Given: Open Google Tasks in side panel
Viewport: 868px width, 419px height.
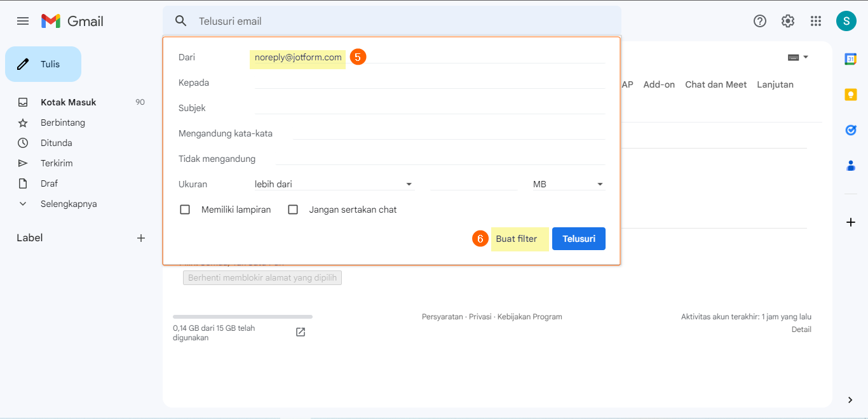Looking at the screenshot, I should tap(851, 130).
